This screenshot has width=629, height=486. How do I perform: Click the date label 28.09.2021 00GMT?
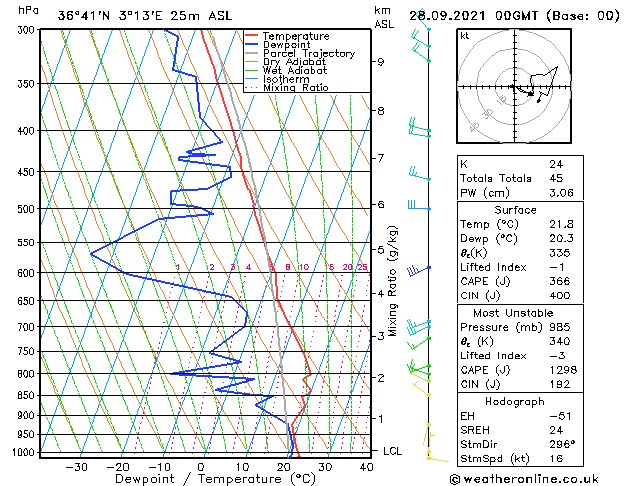point(473,16)
